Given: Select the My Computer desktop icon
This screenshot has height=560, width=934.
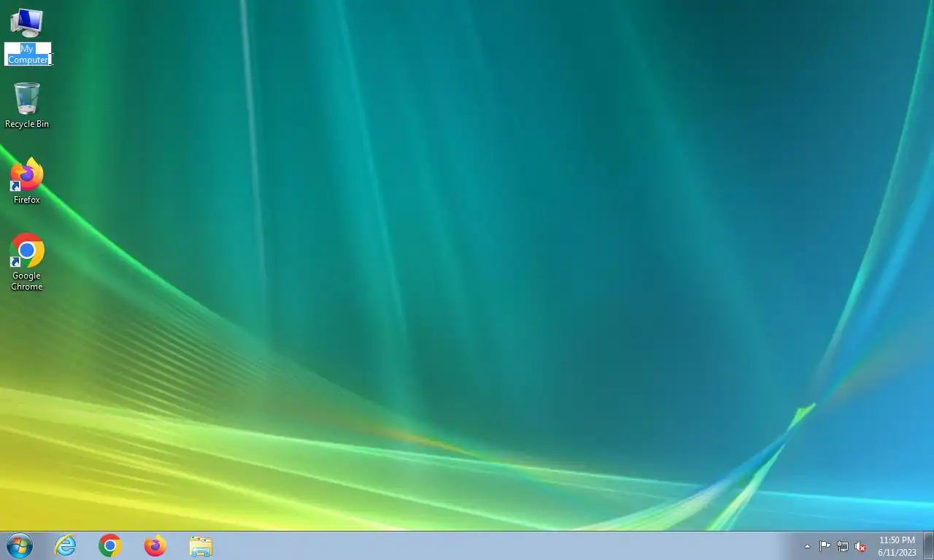Looking at the screenshot, I should pyautogui.click(x=27, y=23).
